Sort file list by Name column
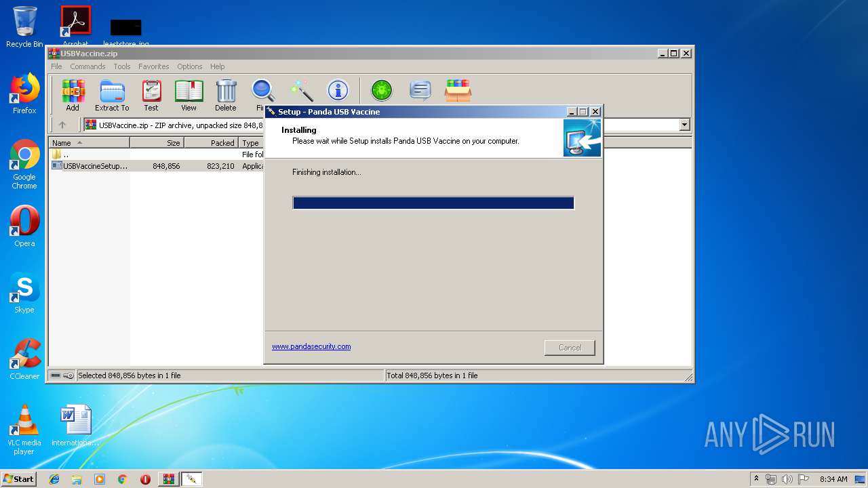868x488 pixels. point(90,142)
